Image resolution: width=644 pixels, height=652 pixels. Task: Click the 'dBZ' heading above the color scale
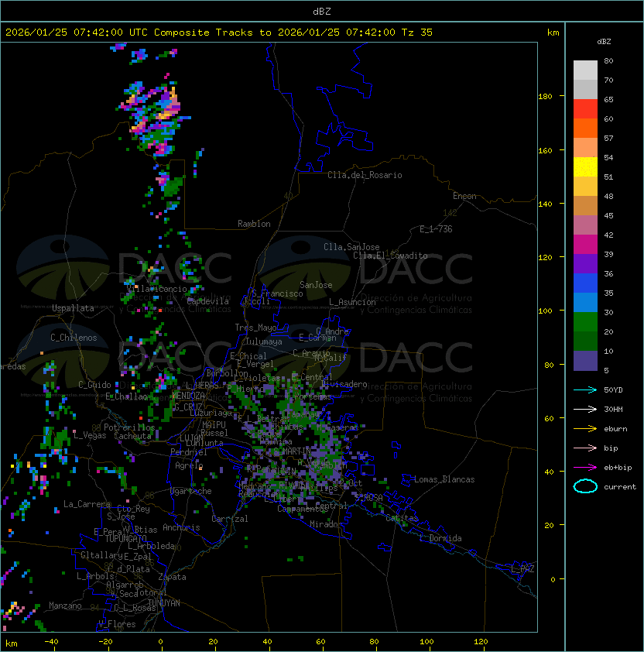604,42
